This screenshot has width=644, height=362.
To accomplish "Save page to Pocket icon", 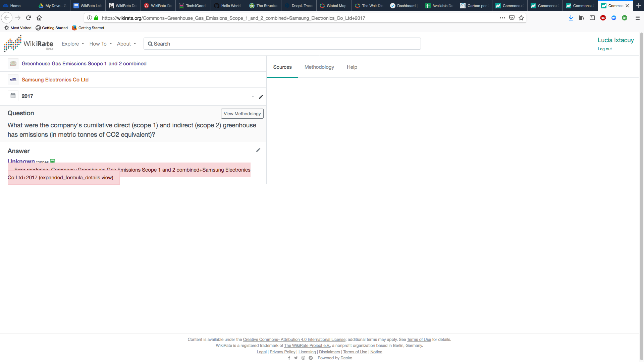I will click(512, 18).
